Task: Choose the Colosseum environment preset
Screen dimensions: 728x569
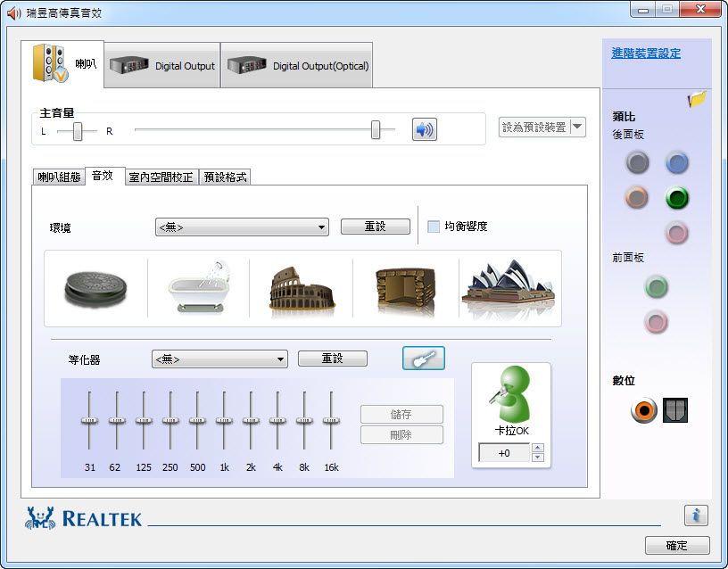Action: pos(302,287)
